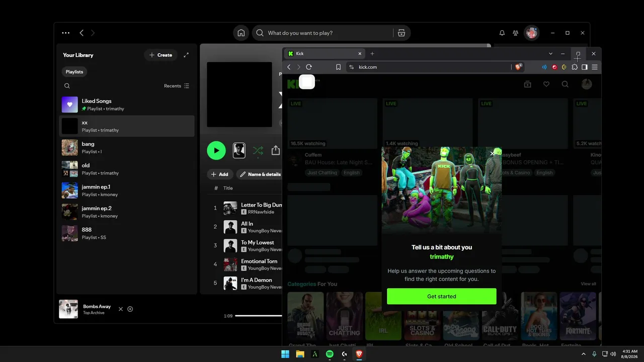Open Spotify Friend Activity icon
The width and height of the screenshot is (644, 362).
click(x=516, y=33)
